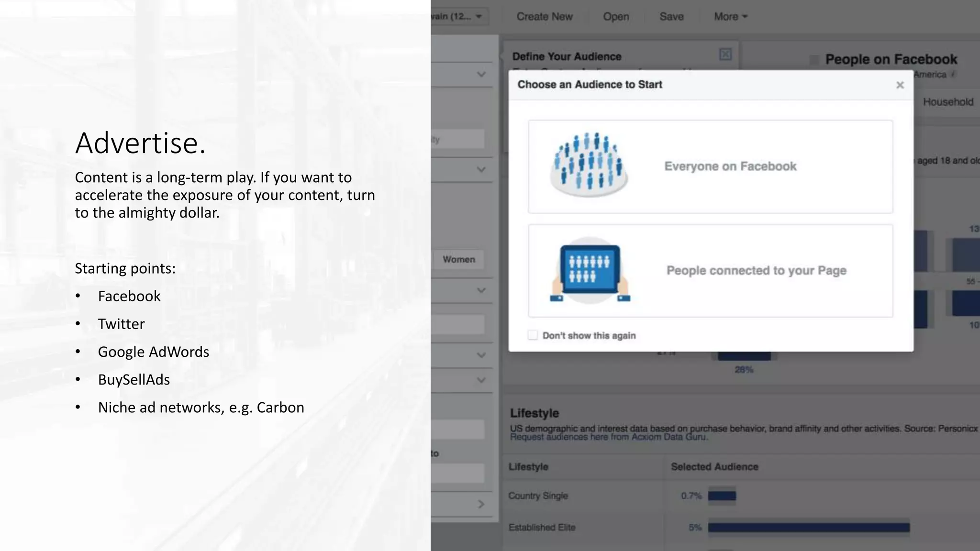Click the right arrow at sidebar bottom
This screenshot has height=551, width=980.
click(481, 504)
